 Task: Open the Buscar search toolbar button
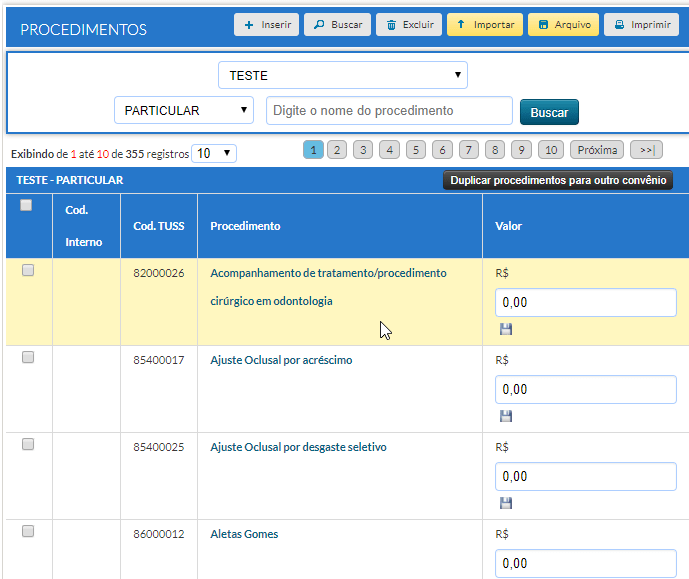click(x=337, y=25)
